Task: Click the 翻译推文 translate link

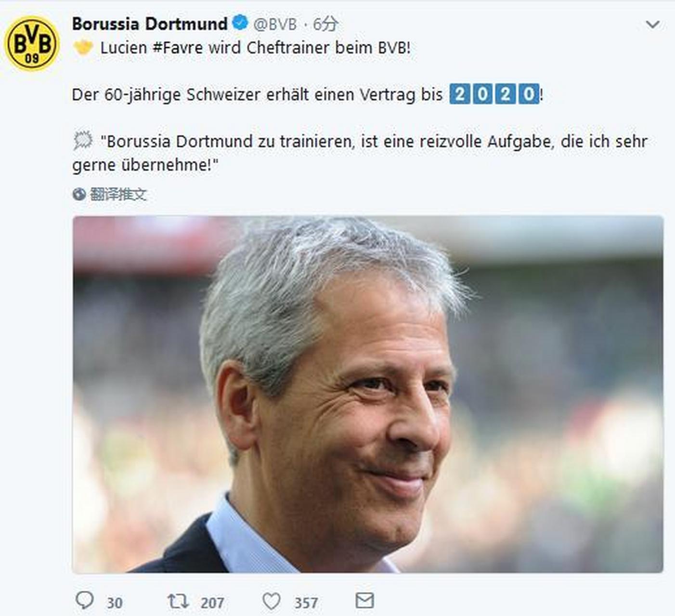Action: pyautogui.click(x=118, y=194)
